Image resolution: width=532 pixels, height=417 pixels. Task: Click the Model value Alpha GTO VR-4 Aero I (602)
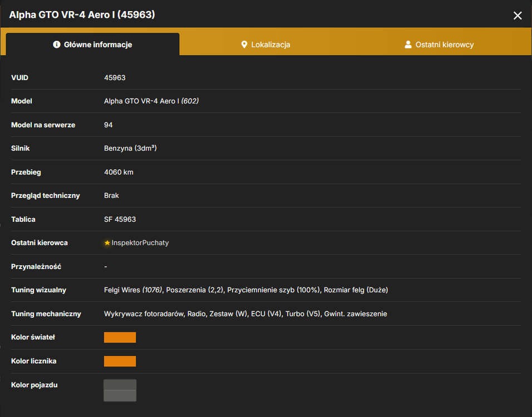(151, 101)
